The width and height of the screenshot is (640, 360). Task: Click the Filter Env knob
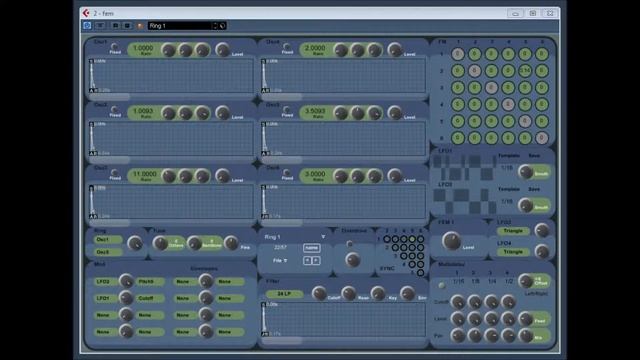407,293
